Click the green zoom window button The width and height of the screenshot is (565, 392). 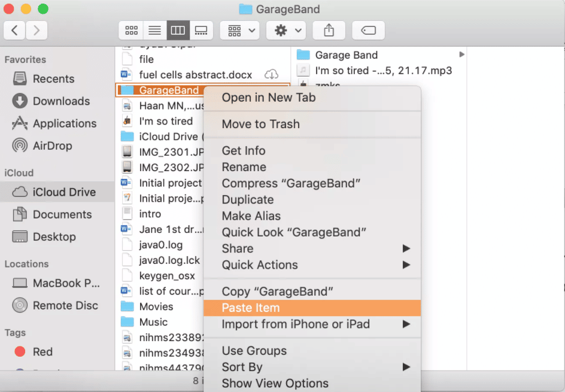coord(43,8)
